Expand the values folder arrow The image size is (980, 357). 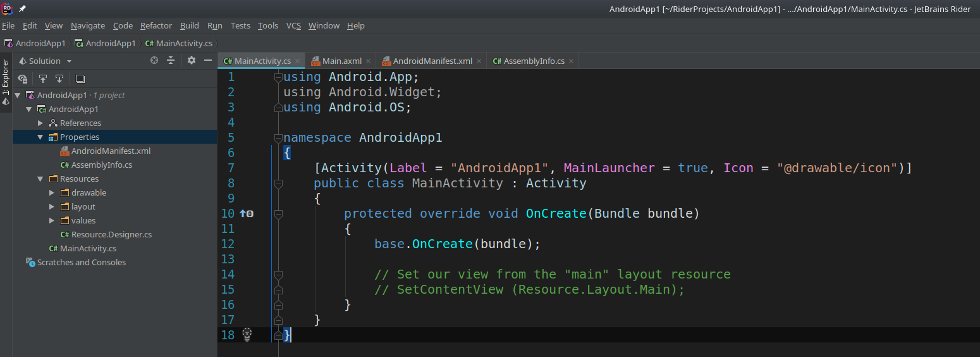(52, 221)
